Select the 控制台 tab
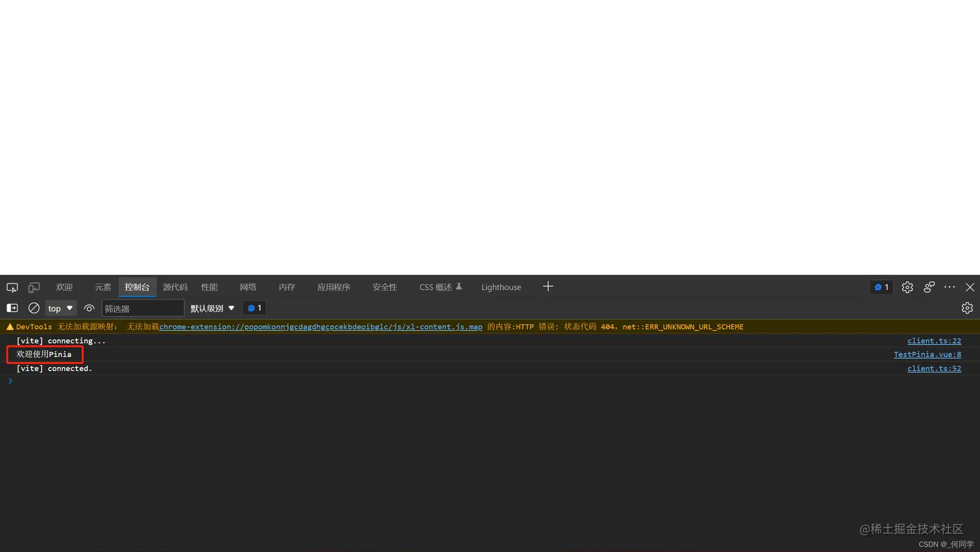 click(137, 287)
